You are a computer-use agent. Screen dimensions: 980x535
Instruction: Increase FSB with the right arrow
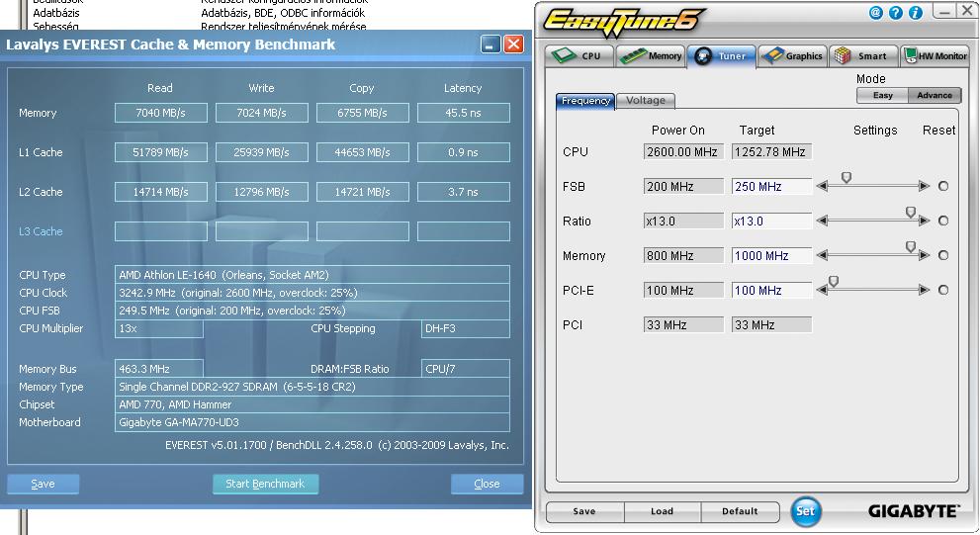pyautogui.click(x=924, y=186)
